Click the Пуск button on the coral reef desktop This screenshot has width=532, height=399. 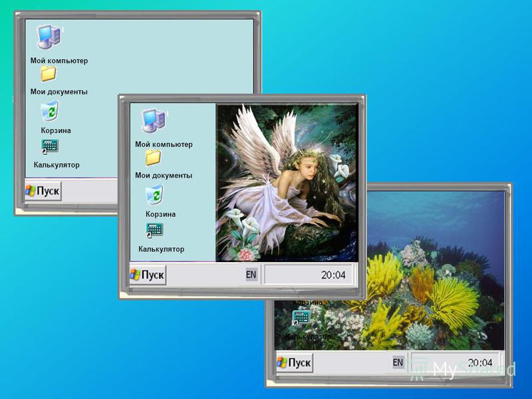[295, 362]
